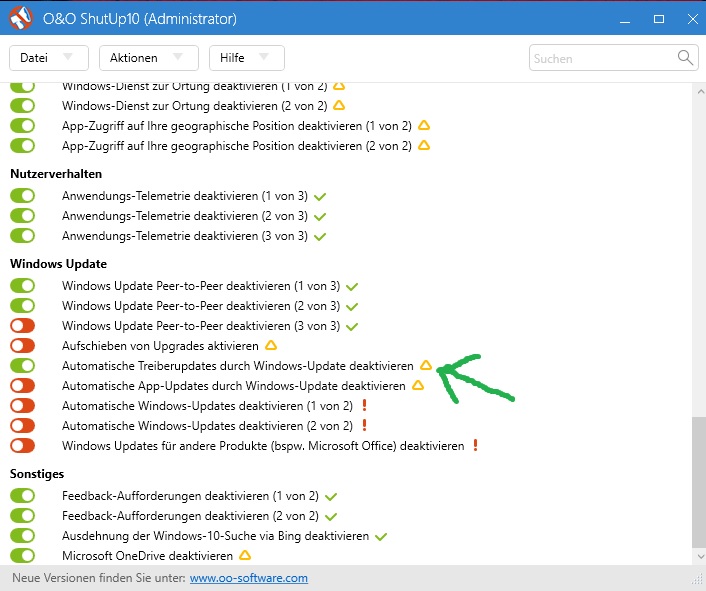Select Windows Update section heading
Image resolution: width=706 pixels, height=591 pixels.
click(x=58, y=264)
